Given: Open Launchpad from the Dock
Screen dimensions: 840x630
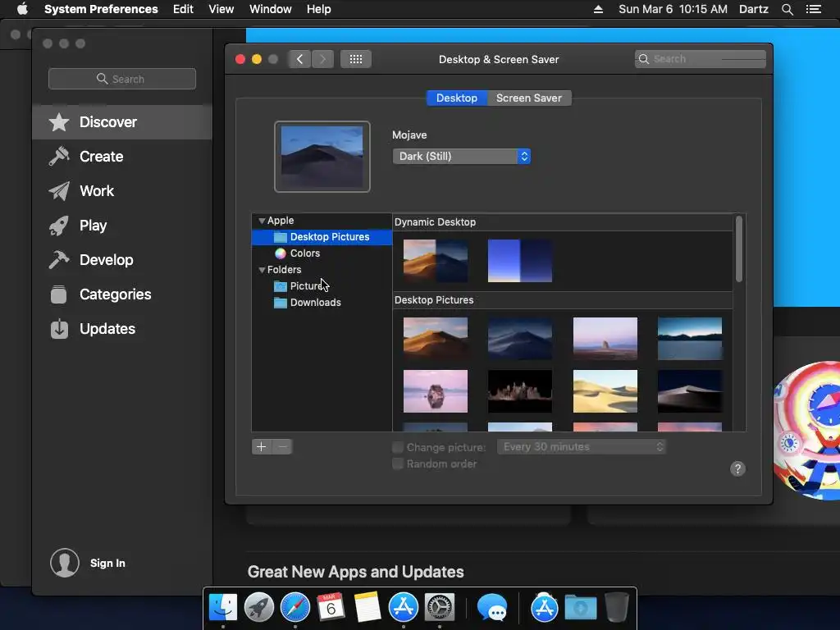Looking at the screenshot, I should pos(258,607).
